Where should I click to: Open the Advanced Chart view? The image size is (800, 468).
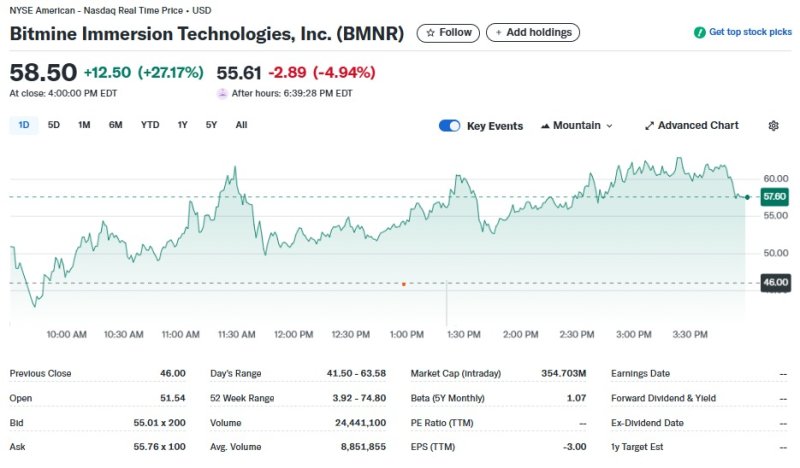click(692, 126)
